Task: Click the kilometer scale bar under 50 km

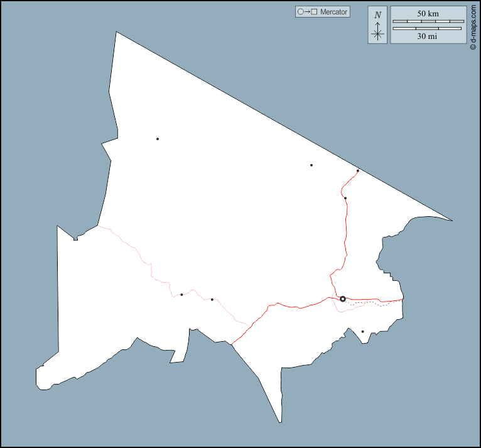Action: (x=428, y=22)
